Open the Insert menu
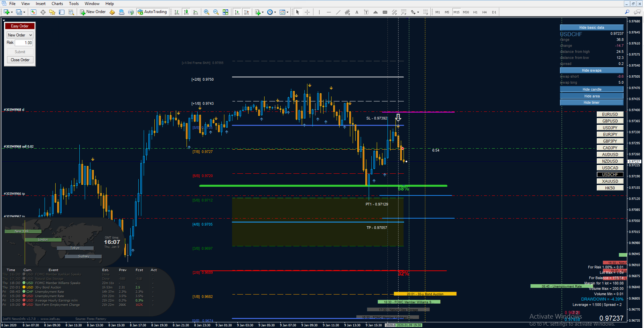The width and height of the screenshot is (644, 328). 41,3
